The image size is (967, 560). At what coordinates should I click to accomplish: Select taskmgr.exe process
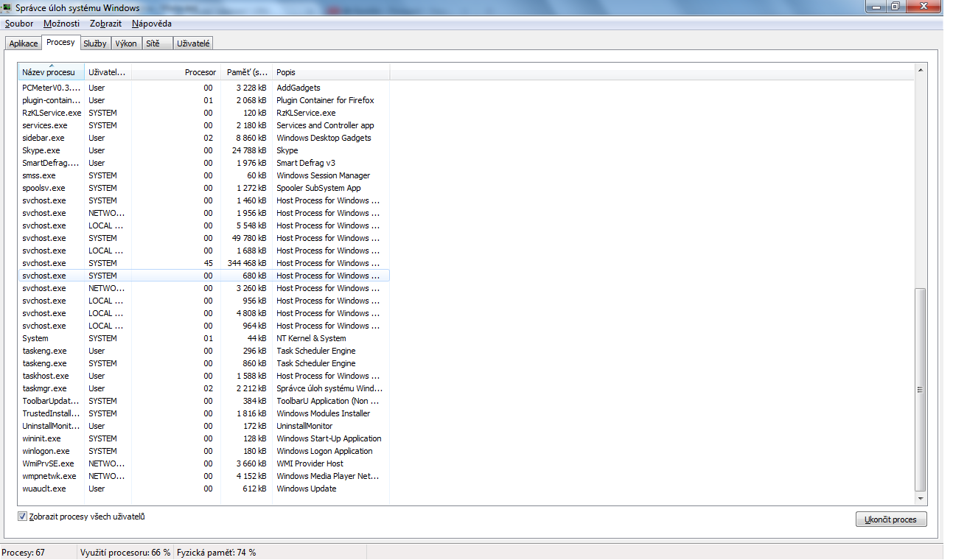click(x=203, y=388)
